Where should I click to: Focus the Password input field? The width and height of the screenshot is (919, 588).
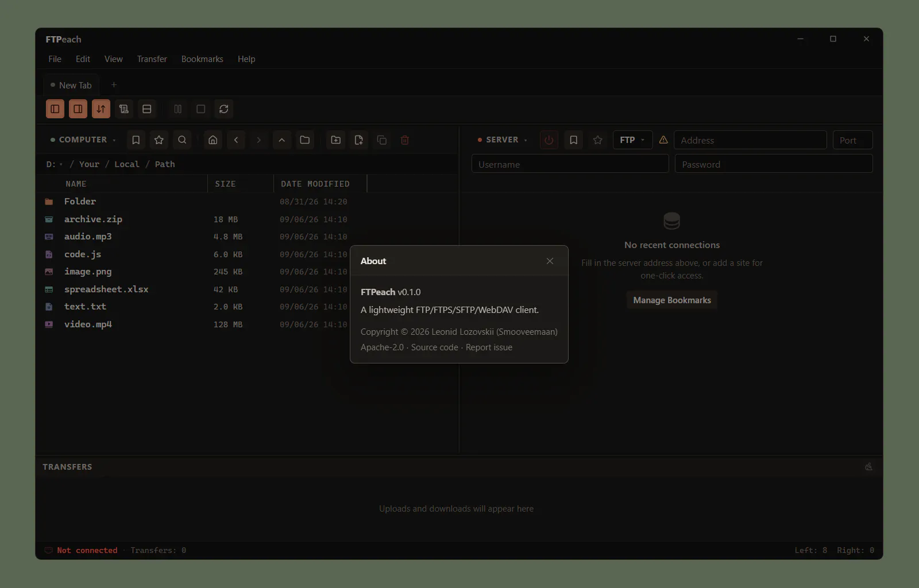(774, 164)
